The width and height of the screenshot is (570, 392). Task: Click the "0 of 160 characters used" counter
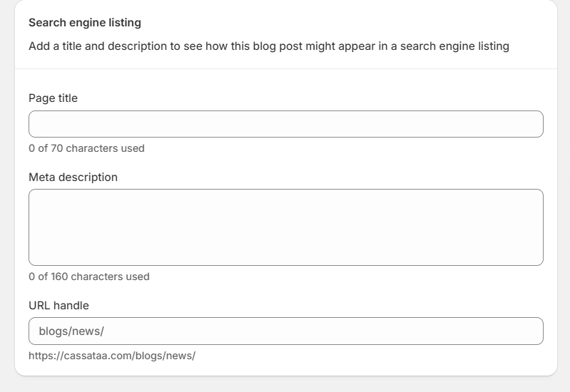(x=89, y=277)
